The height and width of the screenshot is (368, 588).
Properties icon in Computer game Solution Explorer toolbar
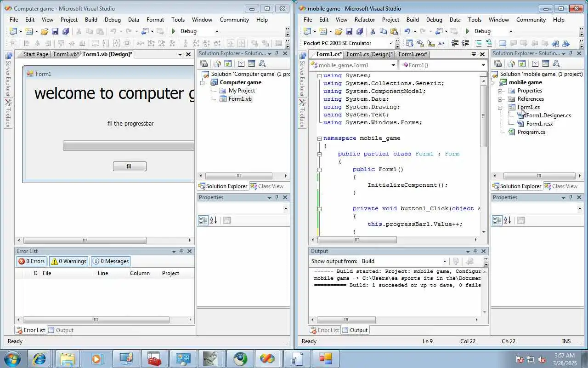pyautogui.click(x=204, y=64)
